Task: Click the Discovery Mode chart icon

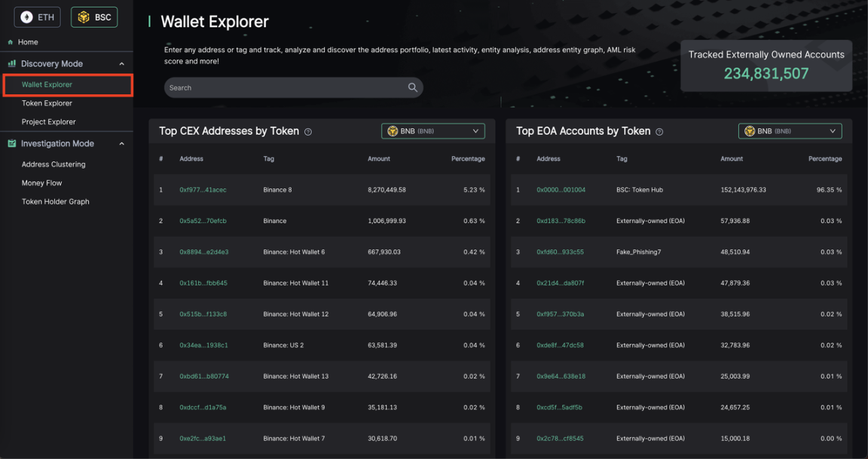Action: click(x=11, y=64)
